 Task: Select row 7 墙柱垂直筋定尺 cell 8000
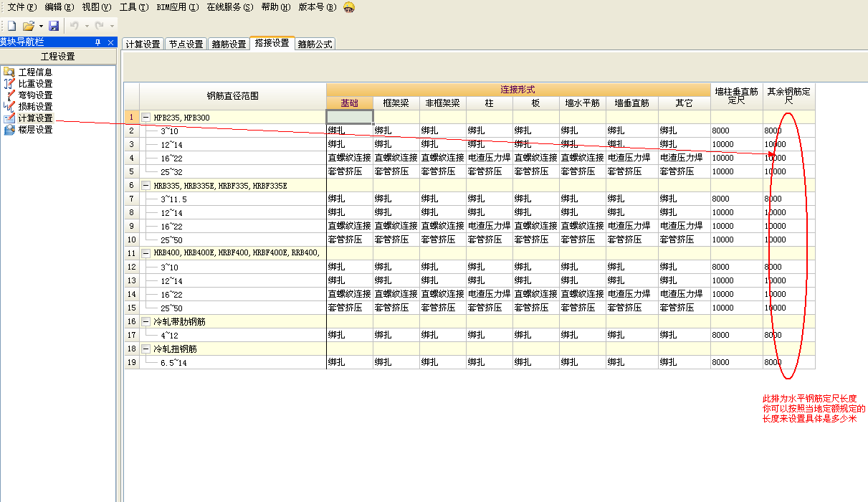pyautogui.click(x=736, y=199)
